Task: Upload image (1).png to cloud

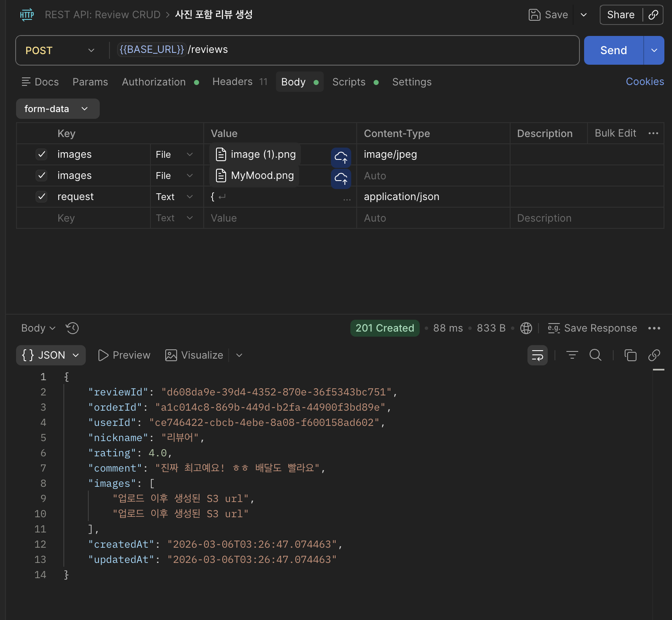Action: [x=341, y=158]
